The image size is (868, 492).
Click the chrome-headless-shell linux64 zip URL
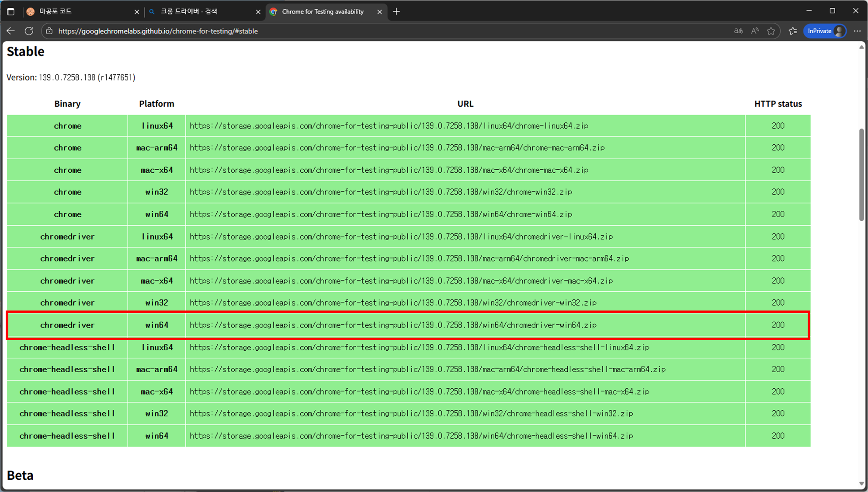(x=420, y=347)
